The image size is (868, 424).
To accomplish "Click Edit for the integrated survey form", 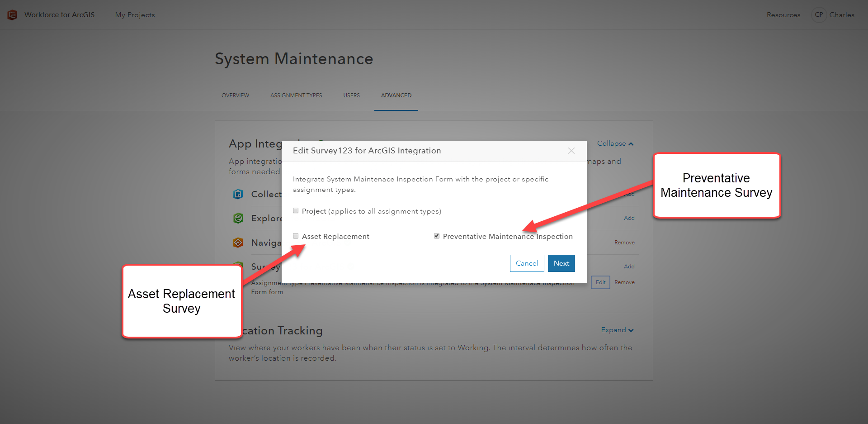I will 600,282.
